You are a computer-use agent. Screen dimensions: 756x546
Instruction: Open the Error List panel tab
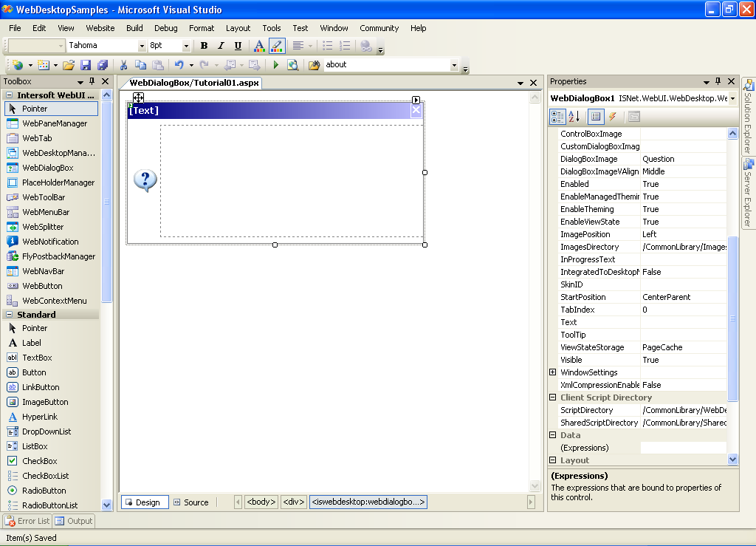[x=27, y=521]
